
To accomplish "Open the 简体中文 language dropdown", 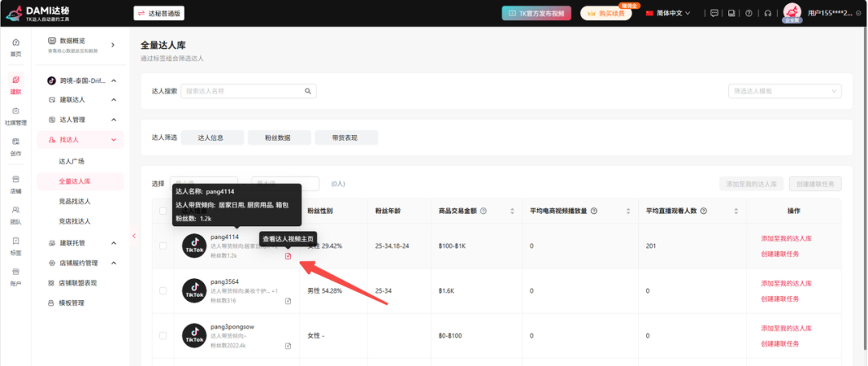I will [668, 14].
